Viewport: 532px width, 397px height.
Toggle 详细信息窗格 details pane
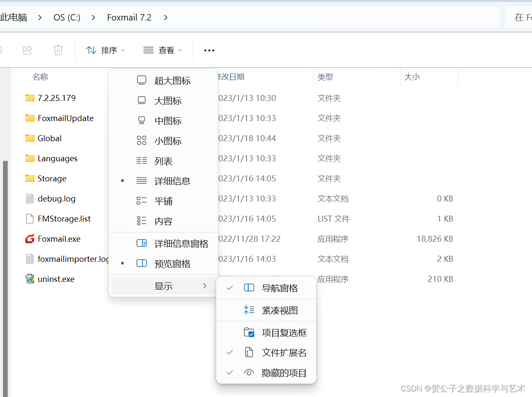pos(163,243)
